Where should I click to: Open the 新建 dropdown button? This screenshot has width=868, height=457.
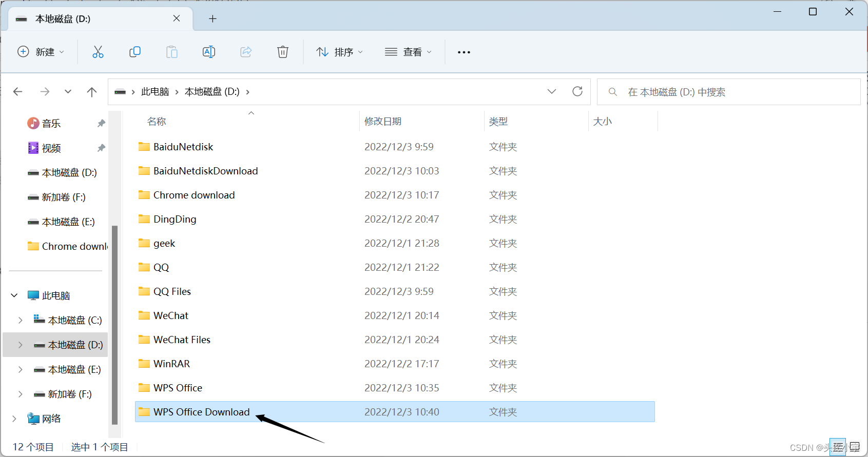pos(41,52)
